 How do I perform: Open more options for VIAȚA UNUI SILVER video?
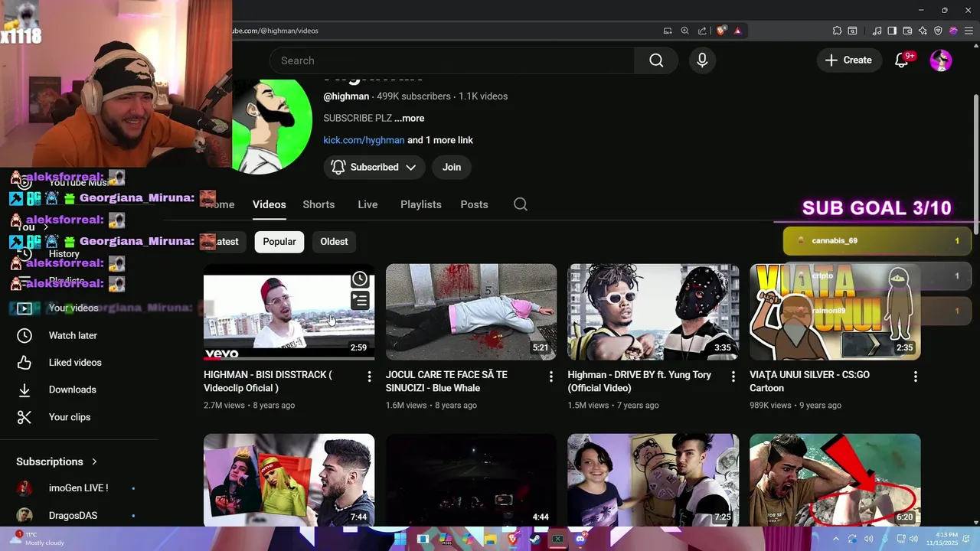915,377
